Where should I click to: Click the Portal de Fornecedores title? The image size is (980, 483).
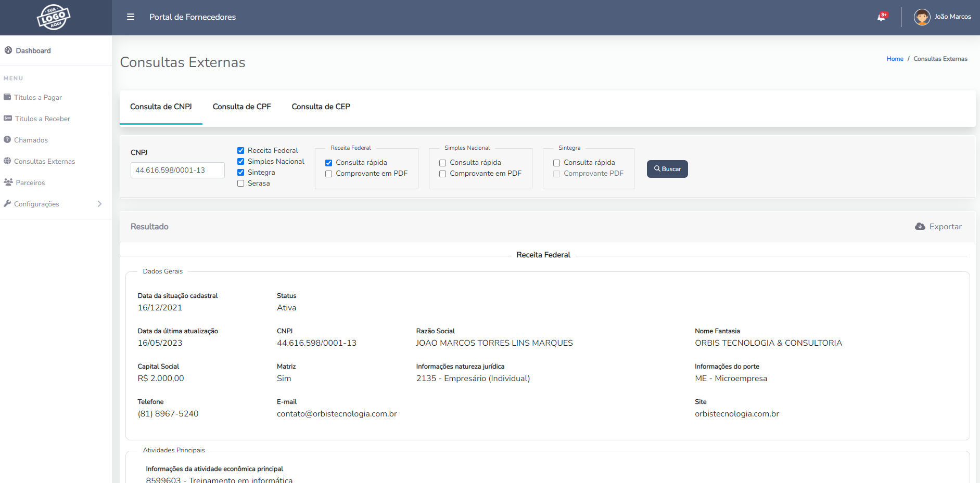[x=193, y=17]
